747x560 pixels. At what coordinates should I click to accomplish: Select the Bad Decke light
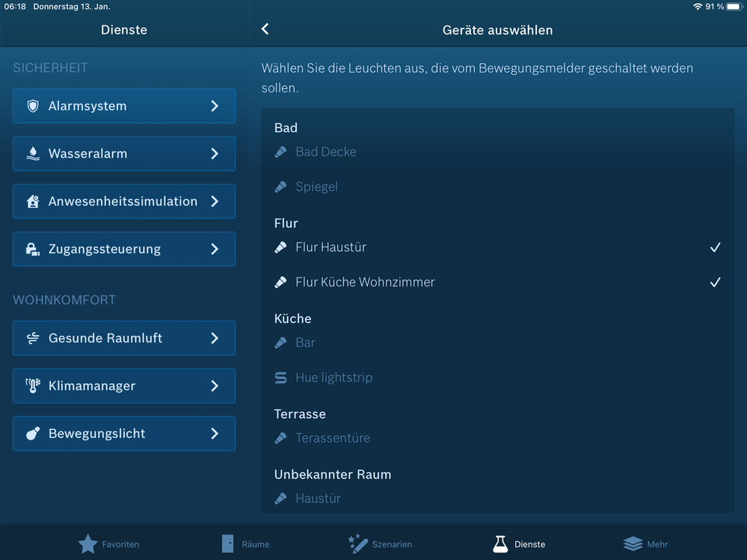coord(326,152)
